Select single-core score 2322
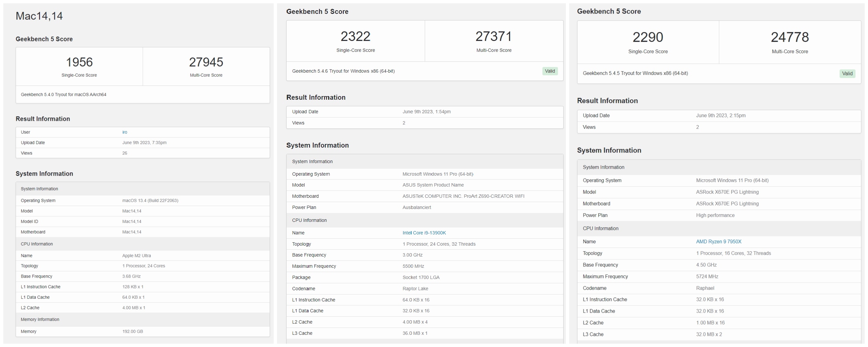This screenshot has width=868, height=347. 355,36
